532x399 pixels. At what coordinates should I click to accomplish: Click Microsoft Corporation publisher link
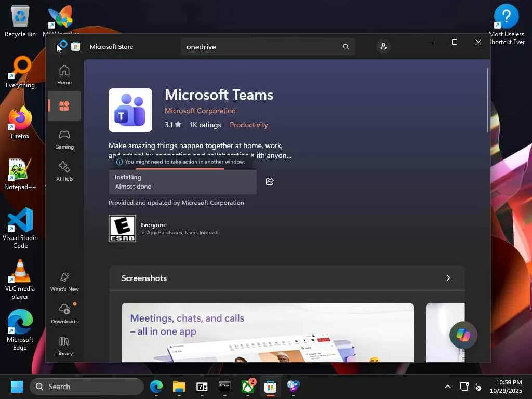200,111
